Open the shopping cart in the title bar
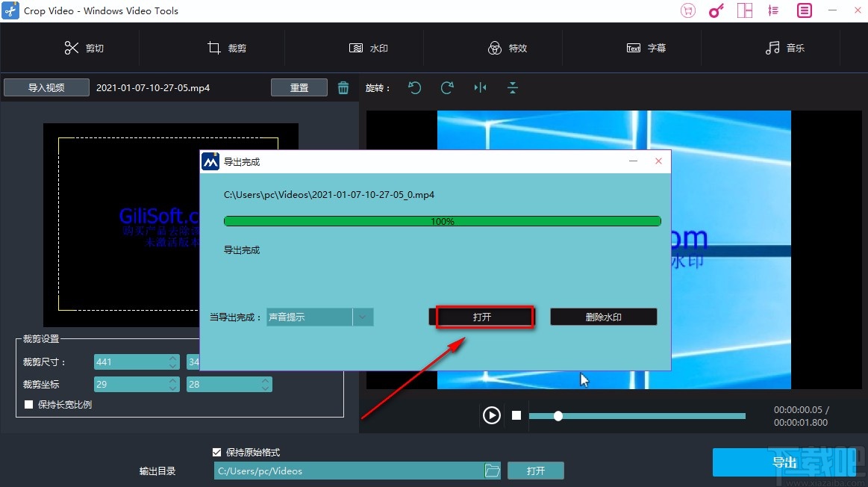868x487 pixels. coord(687,10)
